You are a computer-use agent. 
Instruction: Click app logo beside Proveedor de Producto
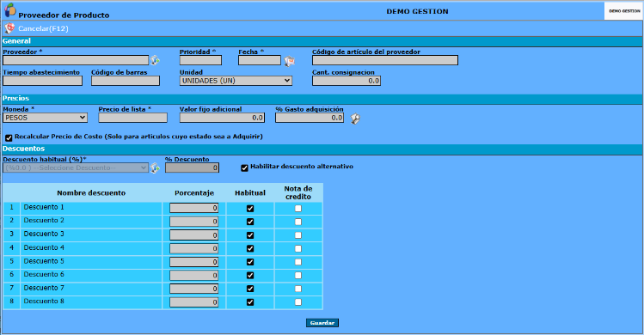[x=10, y=10]
